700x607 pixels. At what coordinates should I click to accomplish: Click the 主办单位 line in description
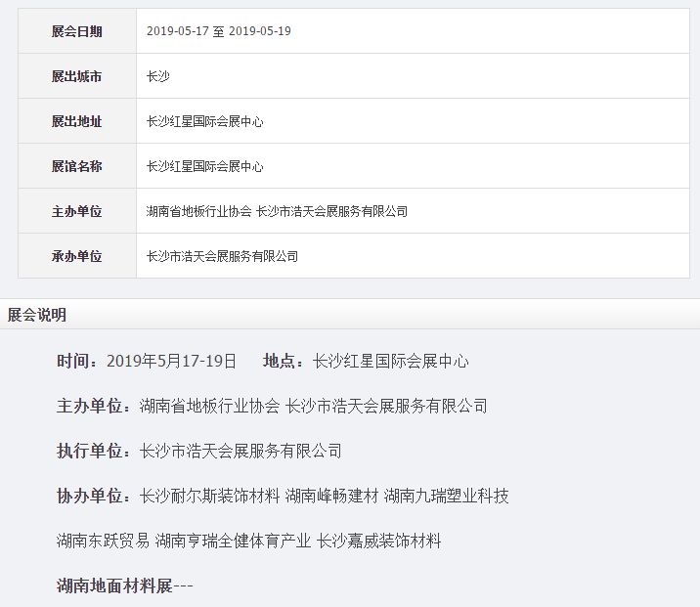(x=272, y=407)
